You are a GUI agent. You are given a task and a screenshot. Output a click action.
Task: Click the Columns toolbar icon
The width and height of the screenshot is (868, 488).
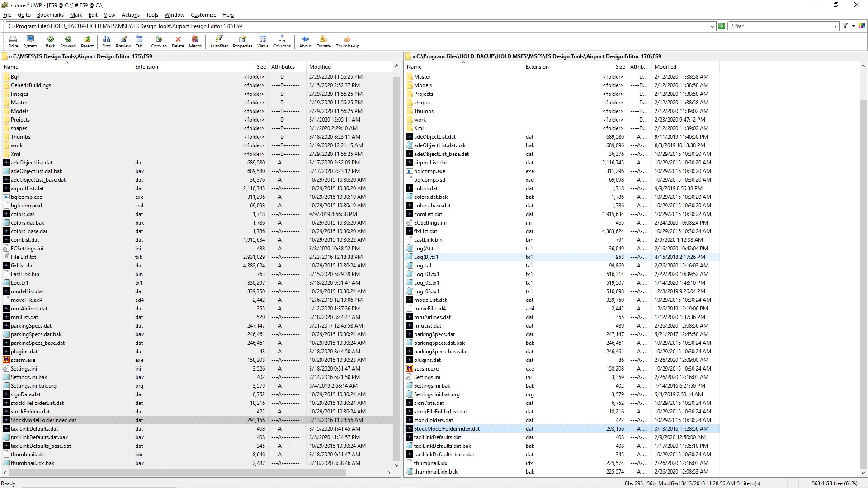(282, 41)
